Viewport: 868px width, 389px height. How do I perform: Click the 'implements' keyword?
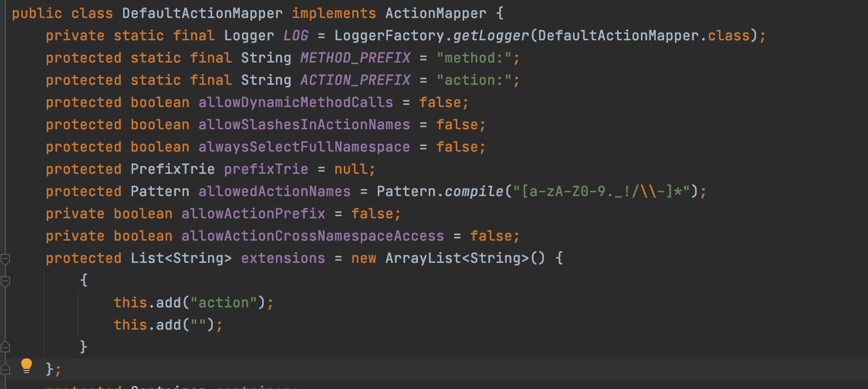(334, 13)
